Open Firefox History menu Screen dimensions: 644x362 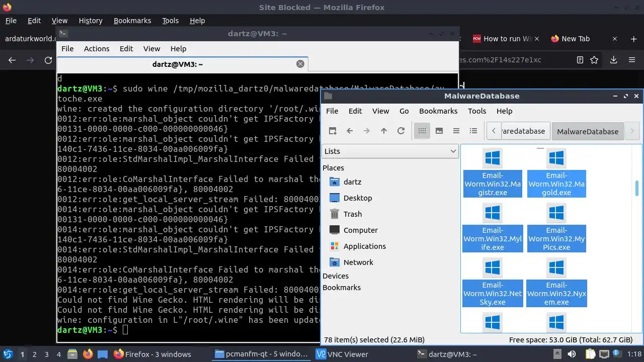(x=91, y=21)
